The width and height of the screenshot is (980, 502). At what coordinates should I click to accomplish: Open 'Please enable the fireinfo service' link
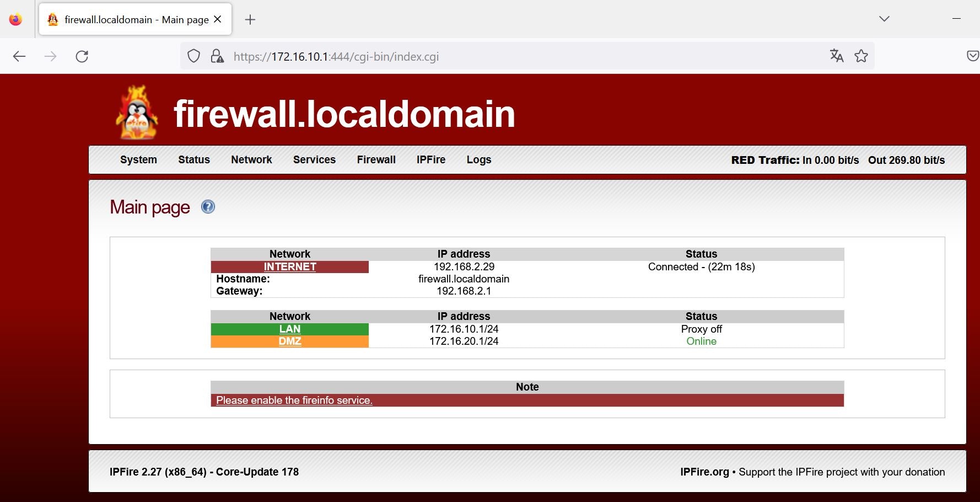294,400
